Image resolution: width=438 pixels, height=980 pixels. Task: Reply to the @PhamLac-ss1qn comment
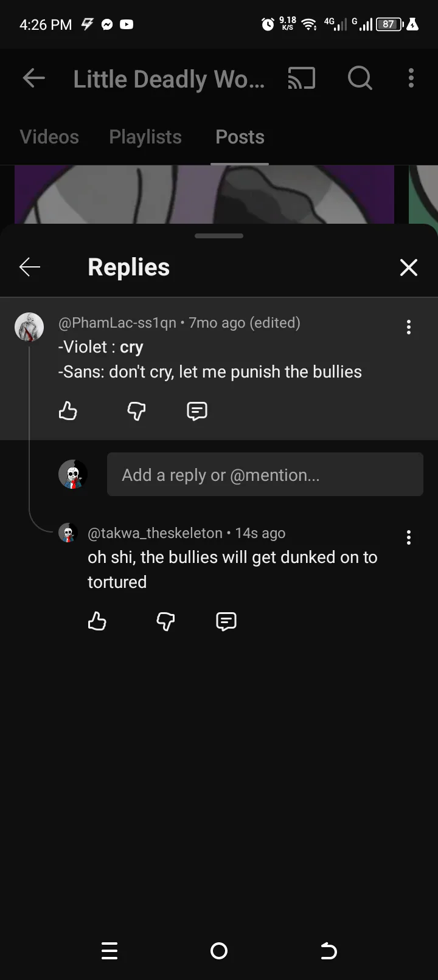click(x=196, y=412)
